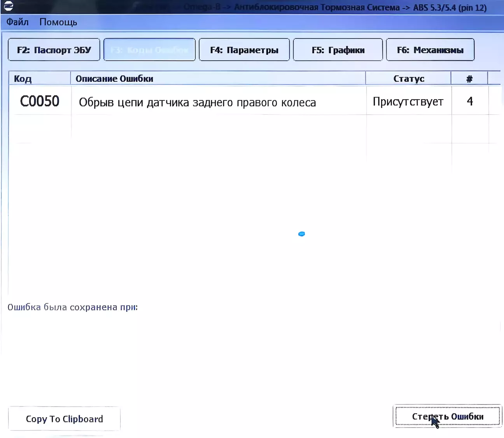Sort by Описание Ошибки column header
This screenshot has width=504, height=438.
218,79
